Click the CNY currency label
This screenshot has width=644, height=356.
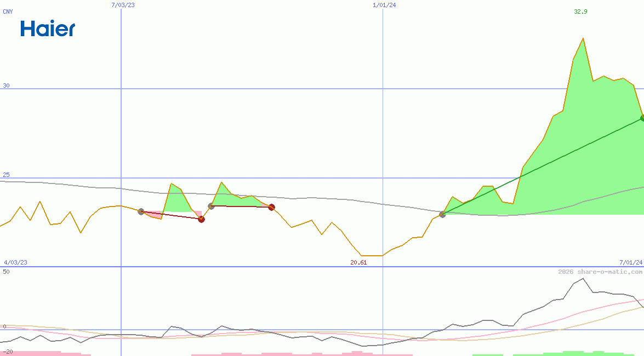[8, 12]
